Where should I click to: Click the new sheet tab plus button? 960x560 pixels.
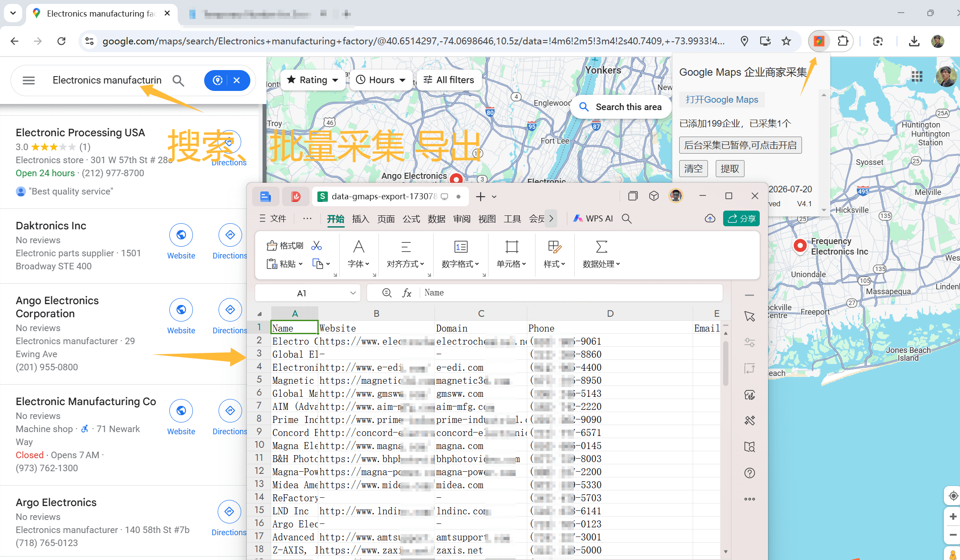click(480, 197)
